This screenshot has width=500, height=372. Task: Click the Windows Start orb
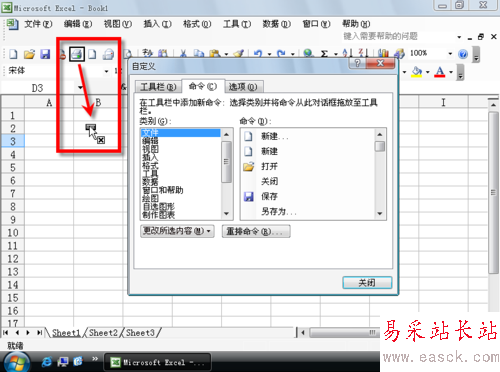17,363
